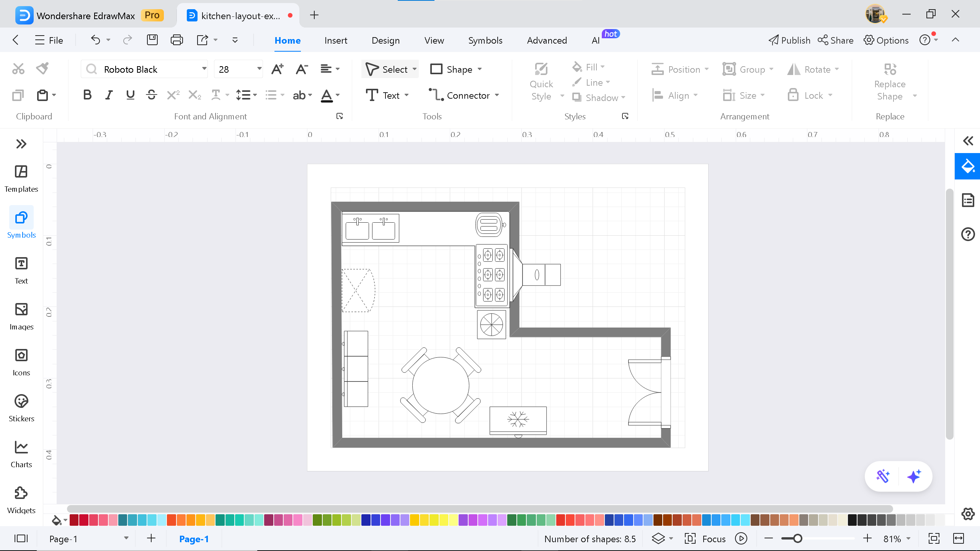Image resolution: width=980 pixels, height=551 pixels.
Task: Open the Fill style panel on right
Action: [967, 166]
